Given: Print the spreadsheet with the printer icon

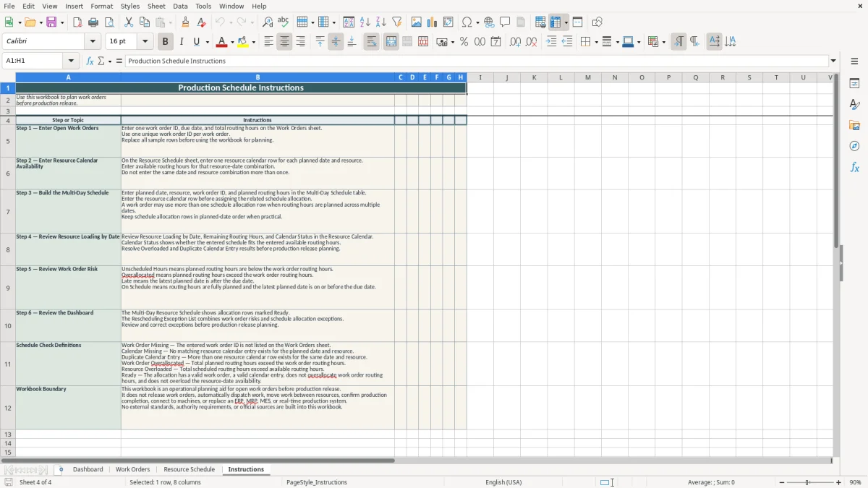Looking at the screenshot, I should pos(93,22).
